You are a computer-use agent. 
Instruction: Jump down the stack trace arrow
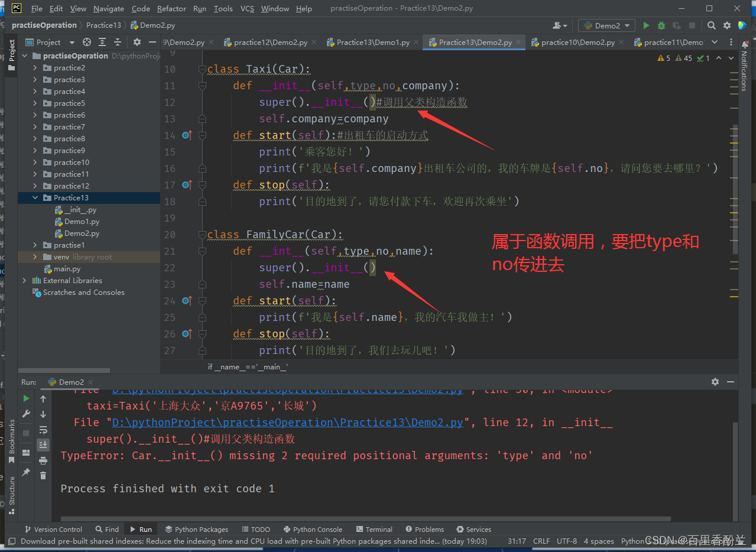point(43,414)
